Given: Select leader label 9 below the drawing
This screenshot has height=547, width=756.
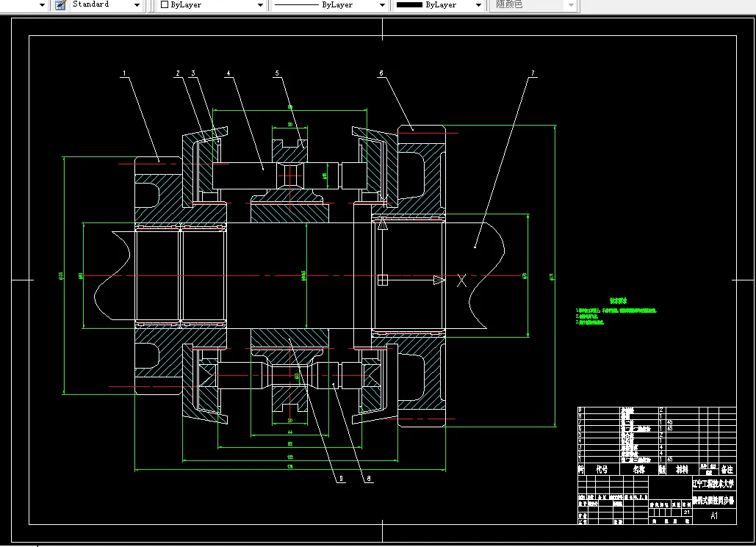Looking at the screenshot, I should (341, 479).
